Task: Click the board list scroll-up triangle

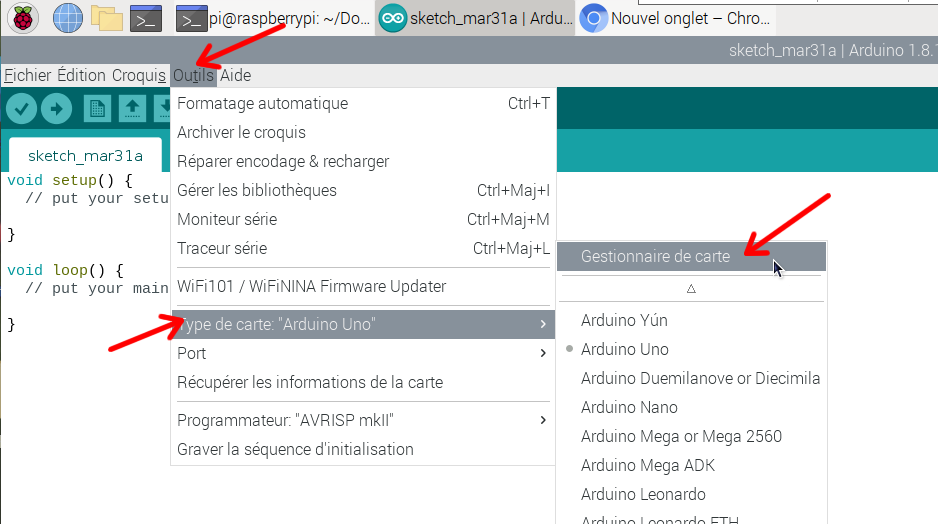Action: tap(692, 289)
